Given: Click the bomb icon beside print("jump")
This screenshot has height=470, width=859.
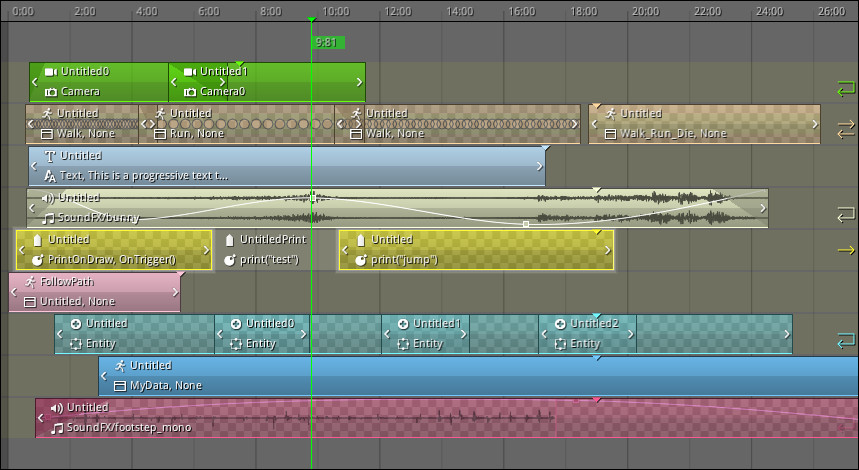Looking at the screenshot, I should click(361, 260).
